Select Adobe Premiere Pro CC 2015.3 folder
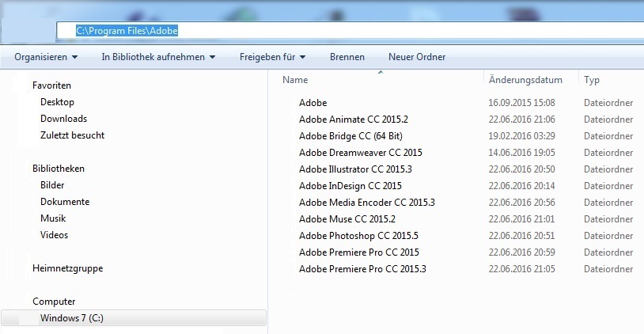Image resolution: width=644 pixels, height=334 pixels. click(362, 269)
